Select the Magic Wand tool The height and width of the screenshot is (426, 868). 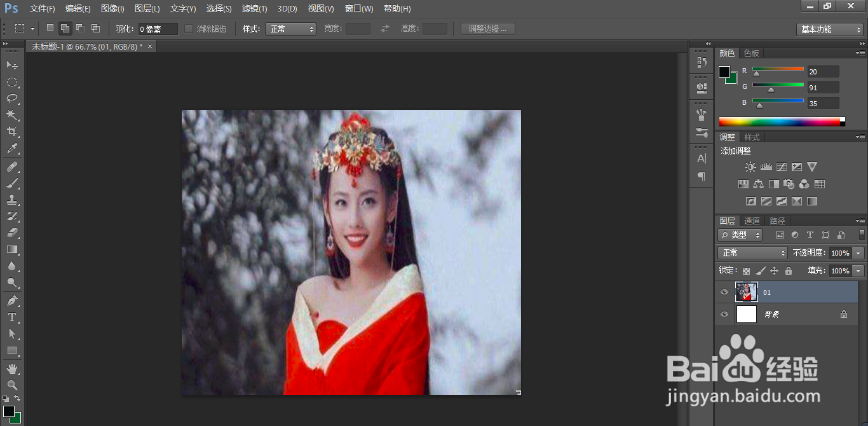coord(12,115)
